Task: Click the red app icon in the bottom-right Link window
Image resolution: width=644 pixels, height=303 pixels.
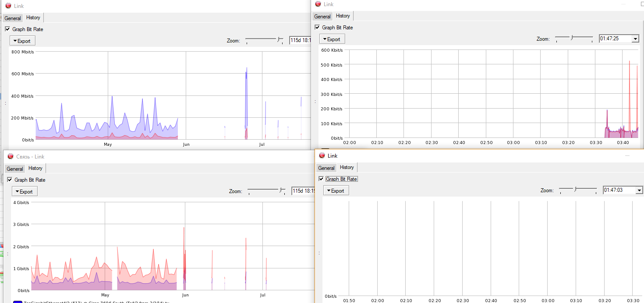Action: click(x=322, y=155)
